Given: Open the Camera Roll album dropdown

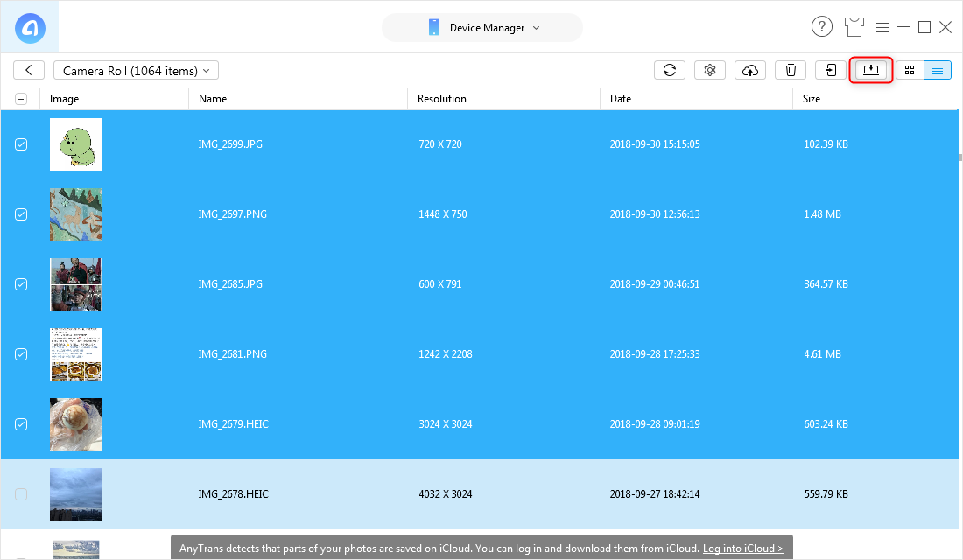Looking at the screenshot, I should click(136, 70).
